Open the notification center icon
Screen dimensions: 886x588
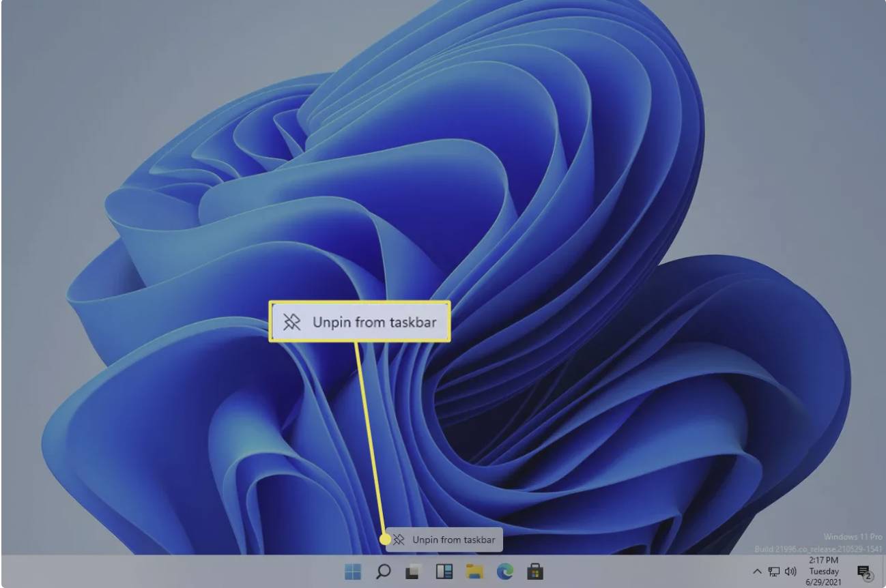[864, 572]
